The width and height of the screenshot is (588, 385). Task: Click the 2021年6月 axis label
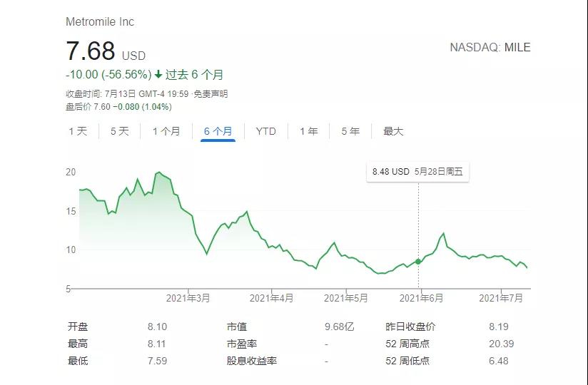(x=422, y=298)
